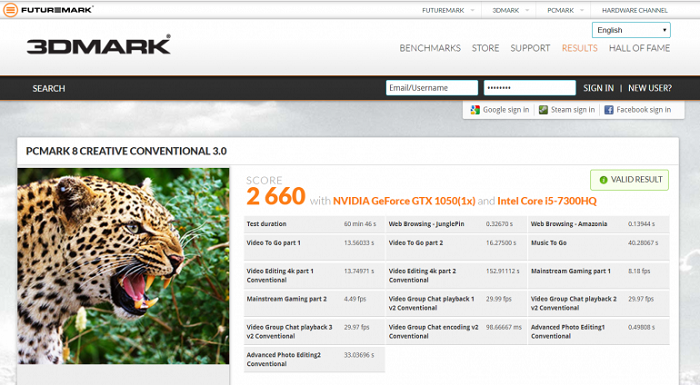Image resolution: width=700 pixels, height=385 pixels.
Task: Click Video Editing 4k part 2 Conventional
Action: [422, 275]
